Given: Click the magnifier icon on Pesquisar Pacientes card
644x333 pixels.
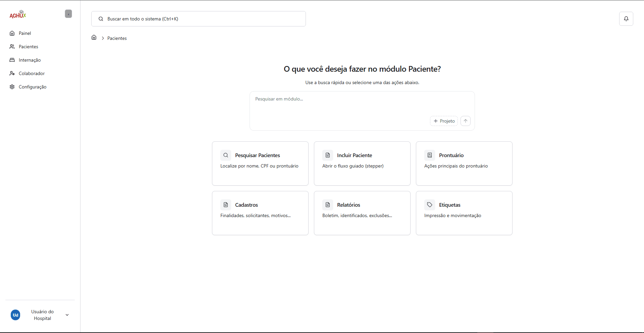Looking at the screenshot, I should coord(226,155).
